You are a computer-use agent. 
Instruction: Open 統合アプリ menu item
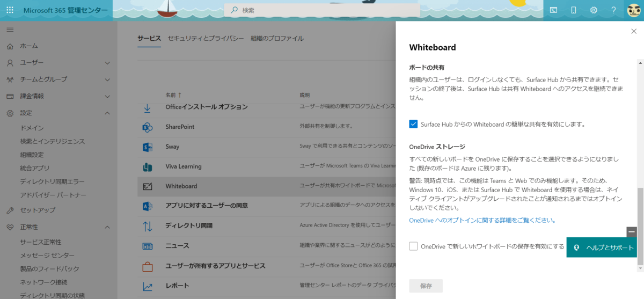point(35,168)
